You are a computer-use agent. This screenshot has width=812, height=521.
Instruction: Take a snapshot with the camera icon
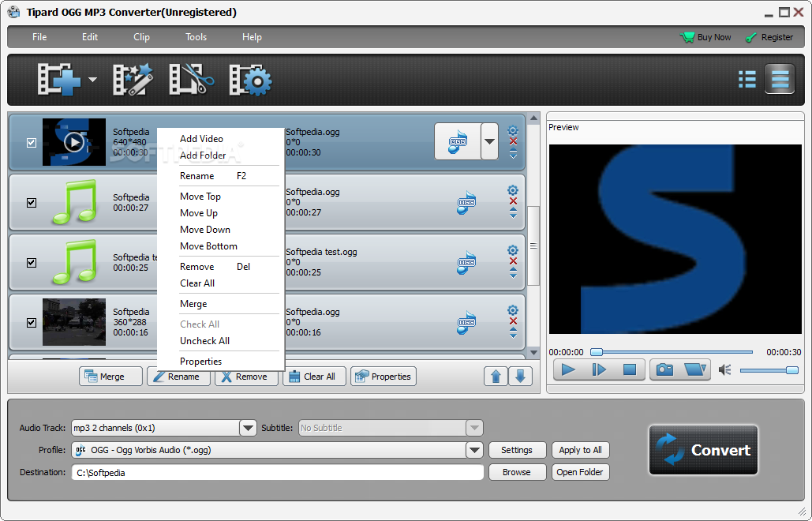[664, 369]
